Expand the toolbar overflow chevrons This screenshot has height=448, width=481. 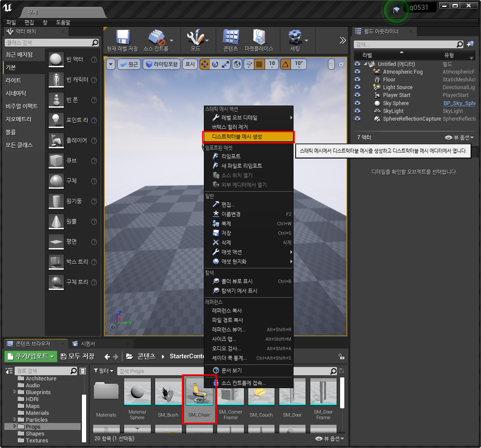(x=342, y=40)
